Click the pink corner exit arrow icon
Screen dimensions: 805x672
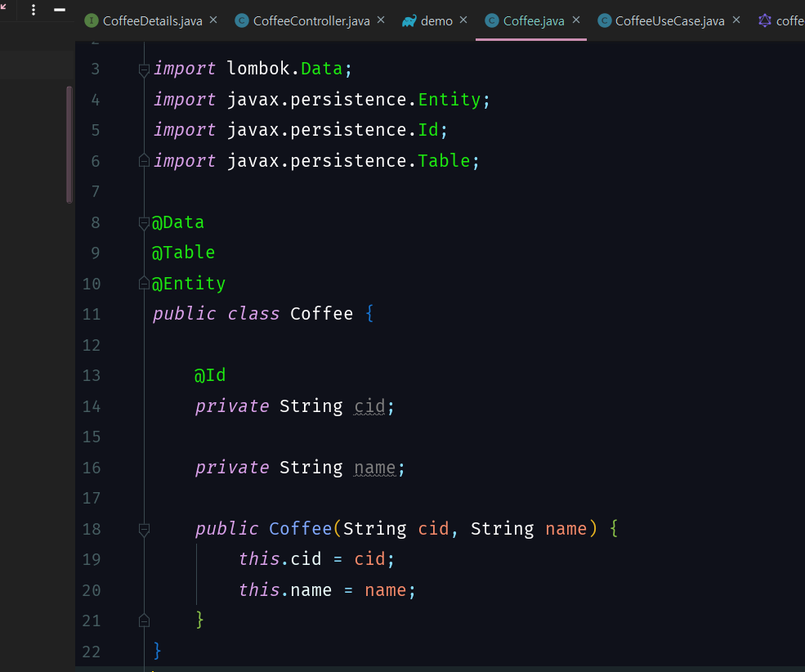coord(3,5)
